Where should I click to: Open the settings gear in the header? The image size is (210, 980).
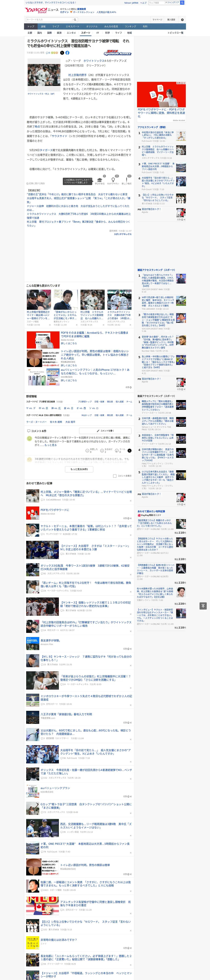[182, 20]
